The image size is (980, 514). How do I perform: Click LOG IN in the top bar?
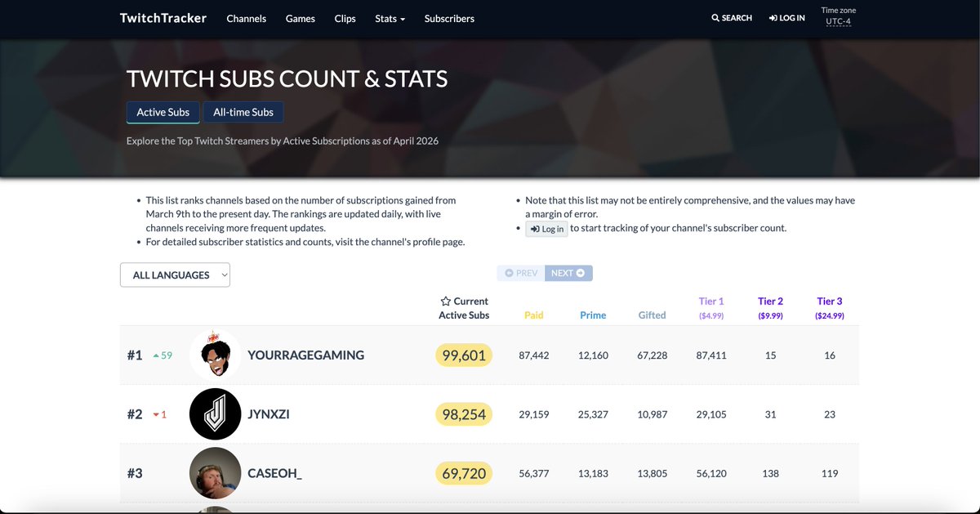pos(787,18)
